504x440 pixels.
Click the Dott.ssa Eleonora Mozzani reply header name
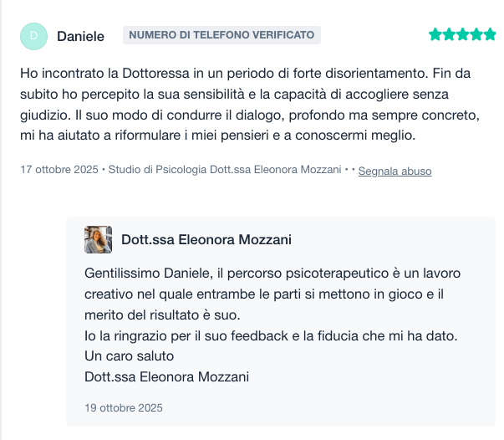point(206,240)
